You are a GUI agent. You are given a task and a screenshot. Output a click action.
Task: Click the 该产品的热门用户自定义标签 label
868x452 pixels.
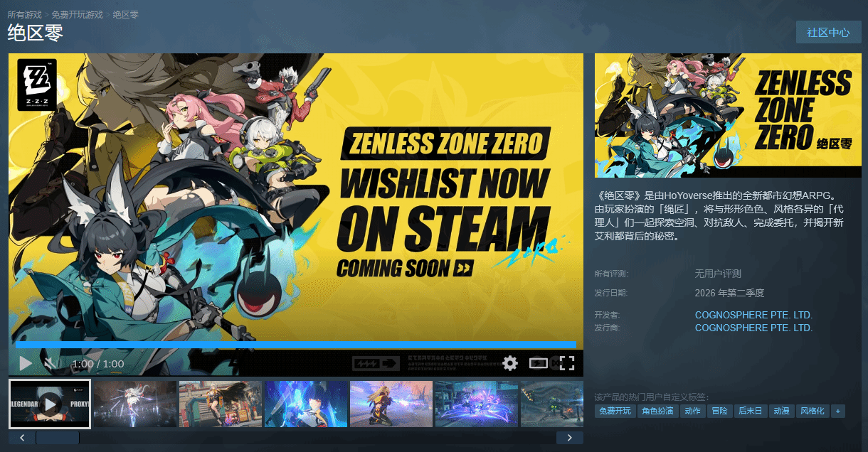point(652,397)
